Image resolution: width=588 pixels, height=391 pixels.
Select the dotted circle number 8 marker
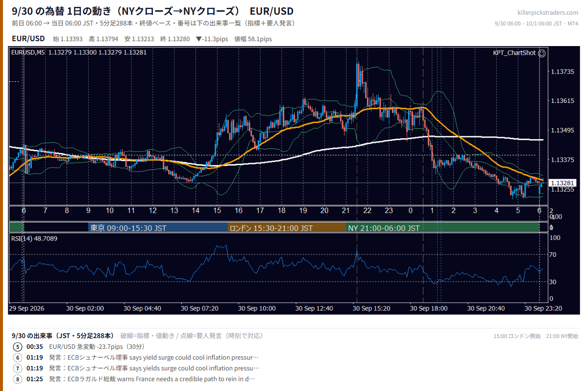tap(18, 379)
